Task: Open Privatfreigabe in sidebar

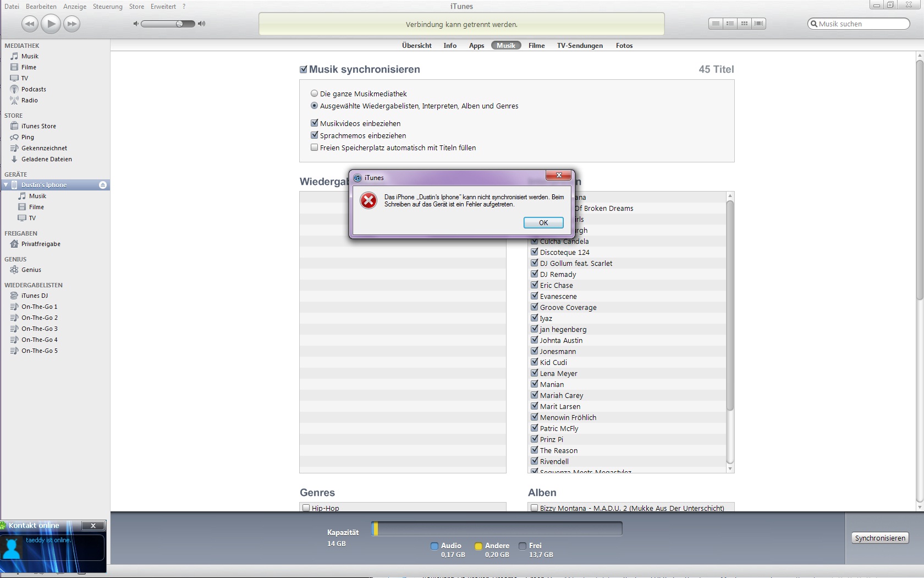Action: pyautogui.click(x=41, y=244)
